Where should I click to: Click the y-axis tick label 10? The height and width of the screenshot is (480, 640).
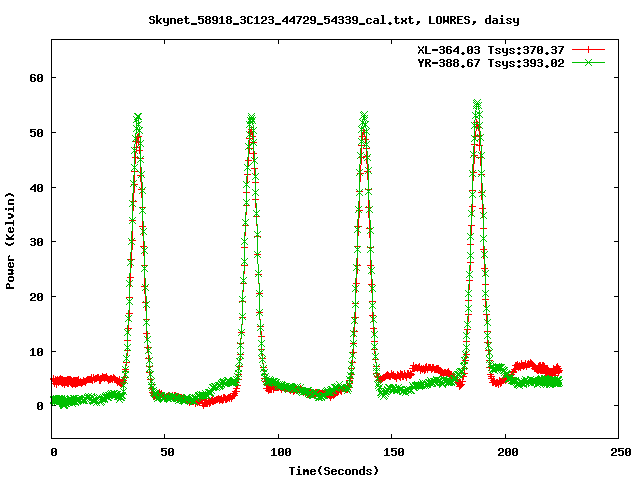click(36, 351)
